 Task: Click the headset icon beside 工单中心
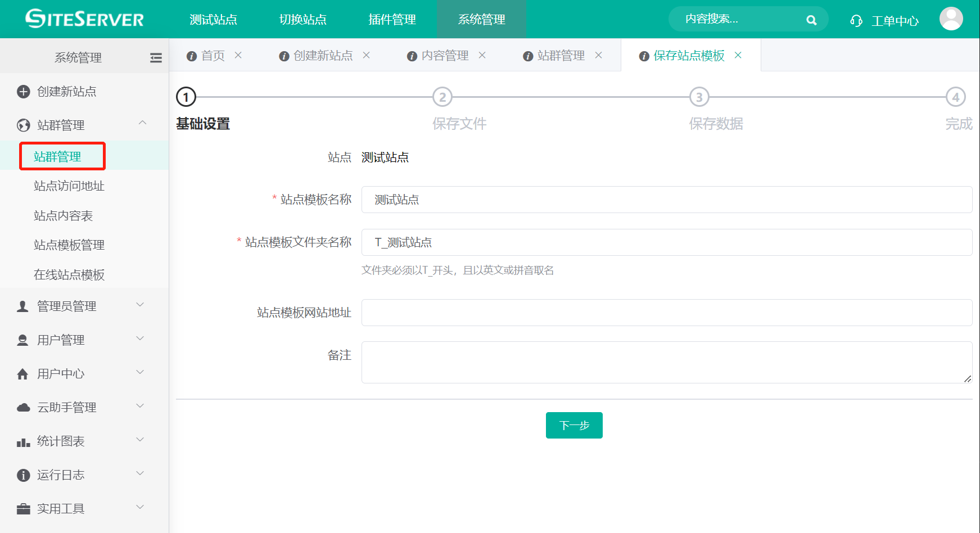(x=855, y=20)
